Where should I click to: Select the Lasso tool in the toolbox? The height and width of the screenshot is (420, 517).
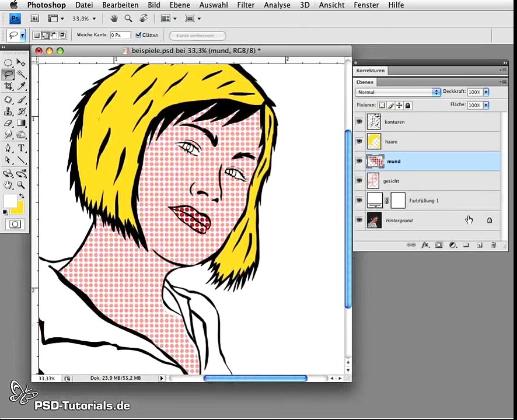pyautogui.click(x=8, y=75)
